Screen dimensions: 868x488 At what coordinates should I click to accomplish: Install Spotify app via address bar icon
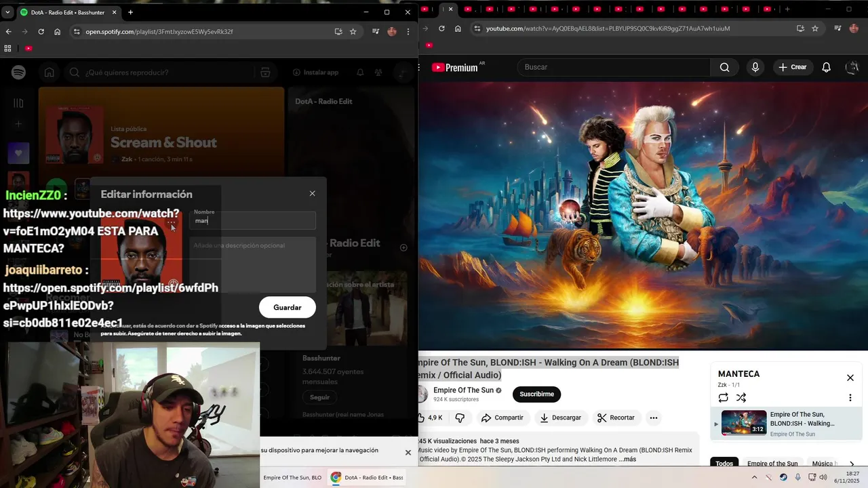338,31
